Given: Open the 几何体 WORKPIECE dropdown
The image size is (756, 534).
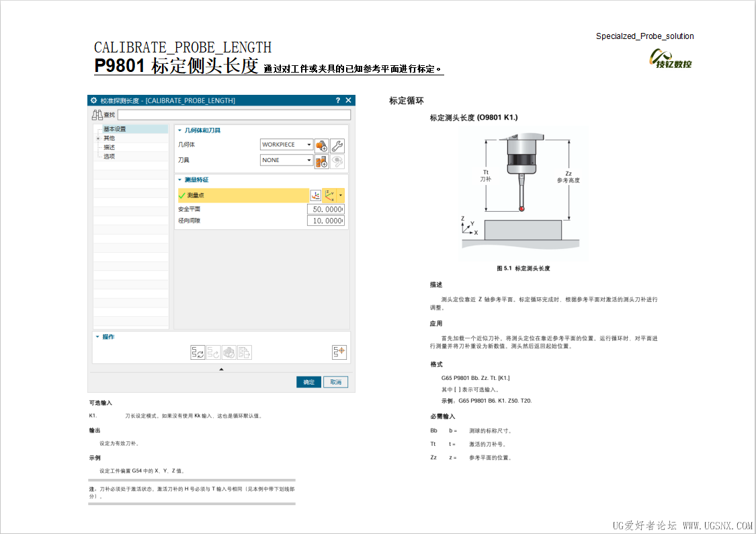Looking at the screenshot, I should click(309, 145).
